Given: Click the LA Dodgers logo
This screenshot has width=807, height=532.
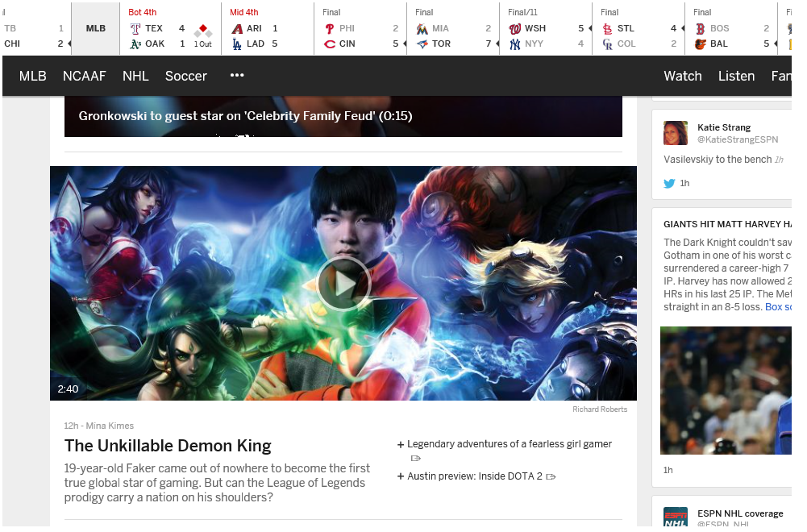Looking at the screenshot, I should point(237,44).
